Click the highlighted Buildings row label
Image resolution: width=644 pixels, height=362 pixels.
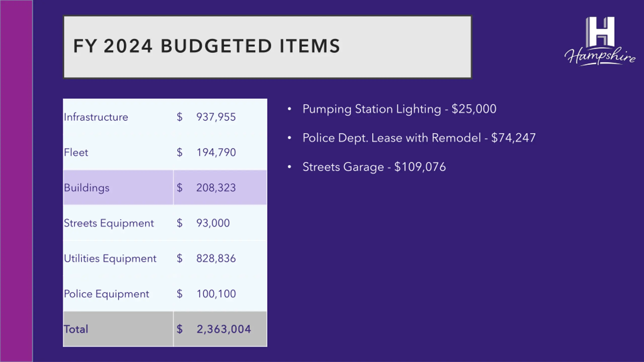tap(87, 188)
